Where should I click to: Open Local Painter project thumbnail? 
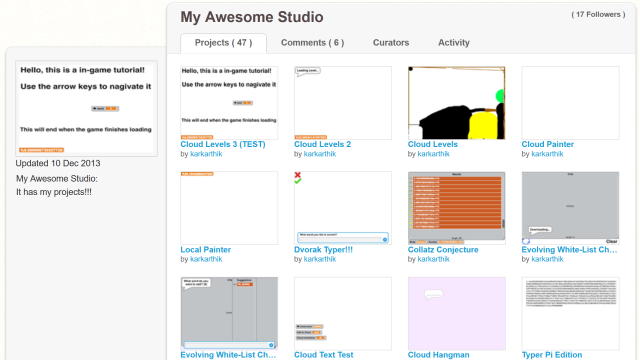pos(229,208)
